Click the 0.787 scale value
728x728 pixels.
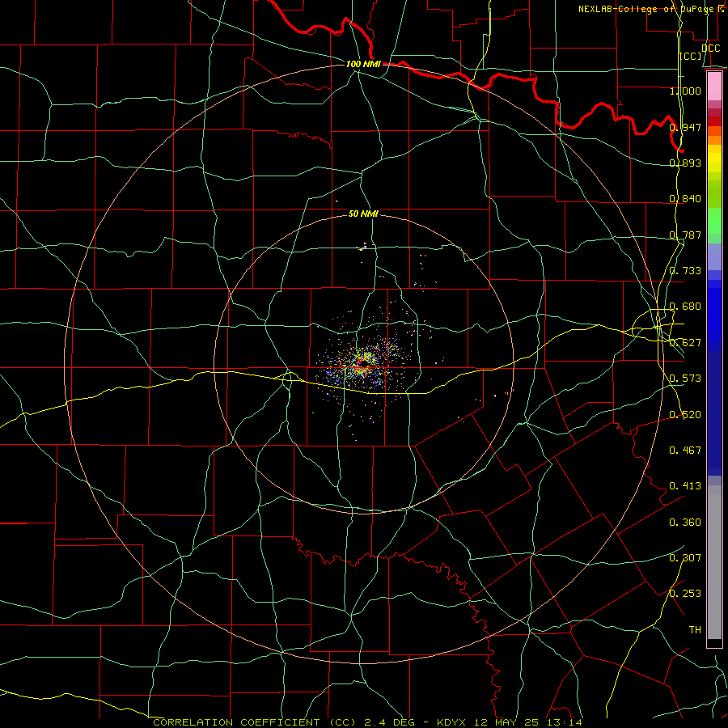[x=685, y=235]
